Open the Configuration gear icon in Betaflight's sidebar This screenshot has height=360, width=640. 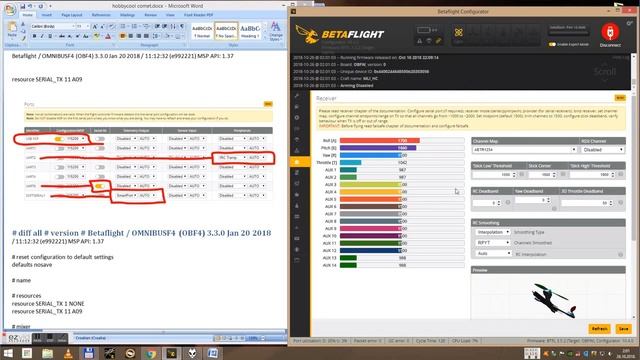[297, 118]
